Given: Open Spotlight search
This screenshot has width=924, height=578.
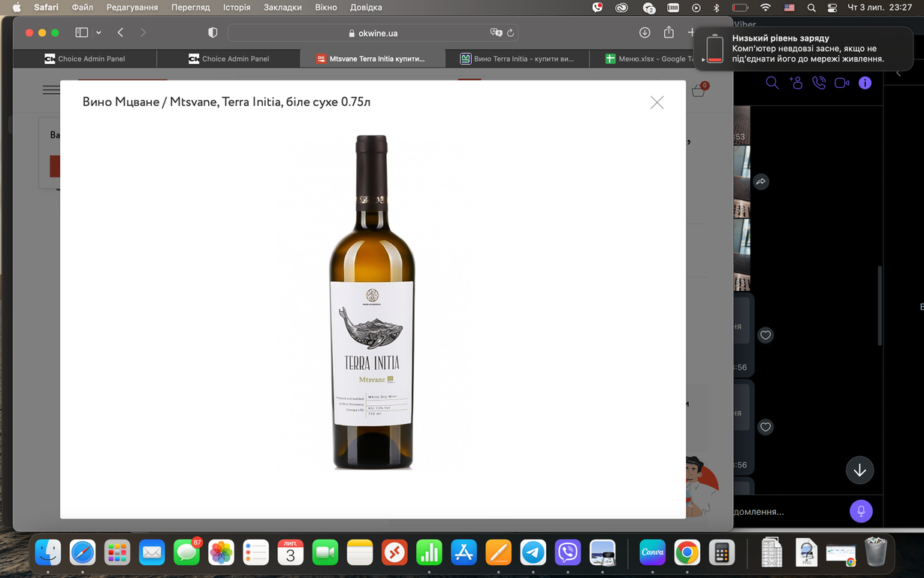Looking at the screenshot, I should [x=811, y=8].
